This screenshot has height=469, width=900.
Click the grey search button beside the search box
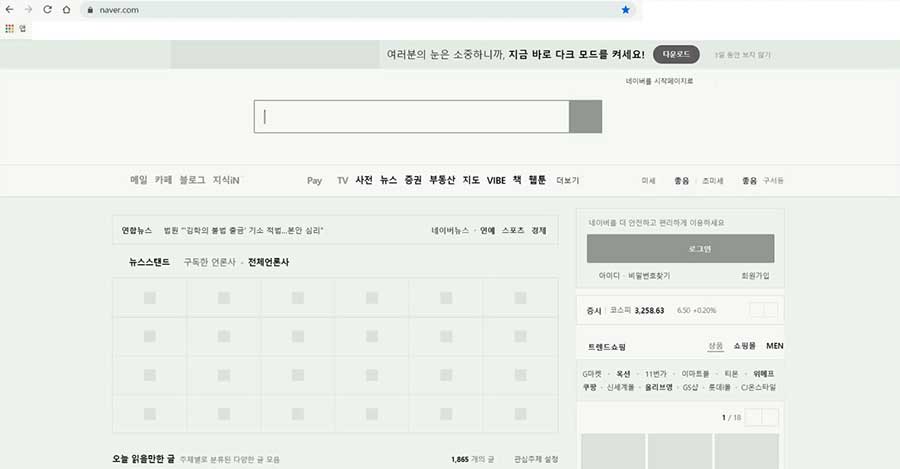[585, 117]
